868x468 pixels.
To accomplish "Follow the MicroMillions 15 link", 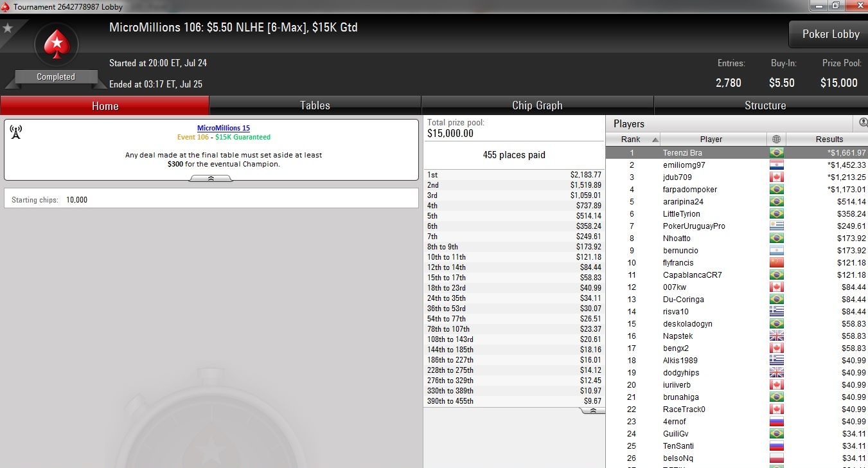I will coord(224,128).
